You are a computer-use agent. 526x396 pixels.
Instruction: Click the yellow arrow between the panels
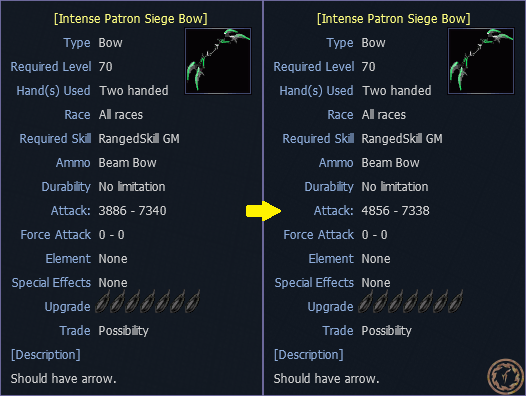point(263,211)
